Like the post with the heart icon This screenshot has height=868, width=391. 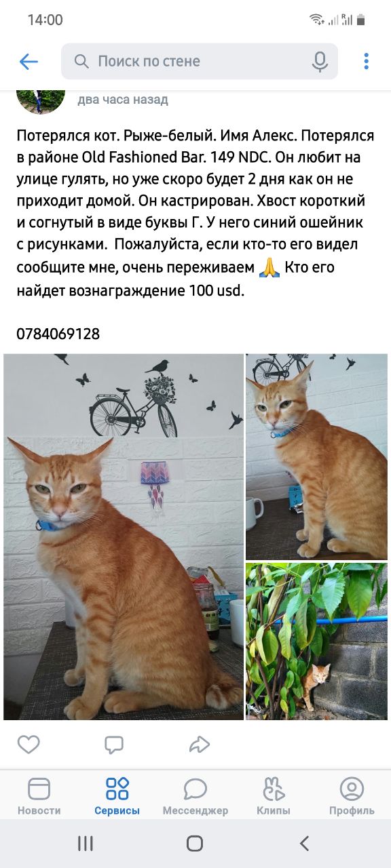pos(29,745)
